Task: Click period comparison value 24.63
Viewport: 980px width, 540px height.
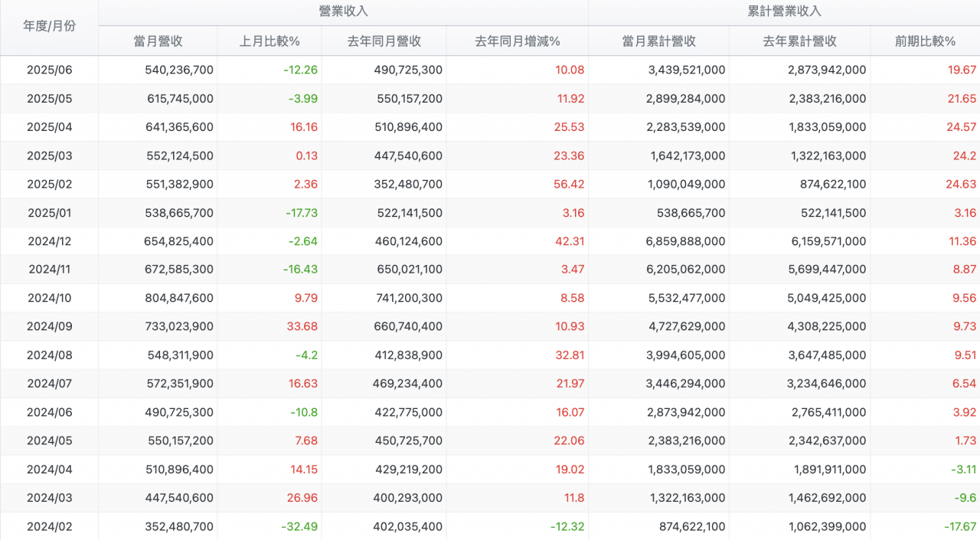Action: [962, 184]
